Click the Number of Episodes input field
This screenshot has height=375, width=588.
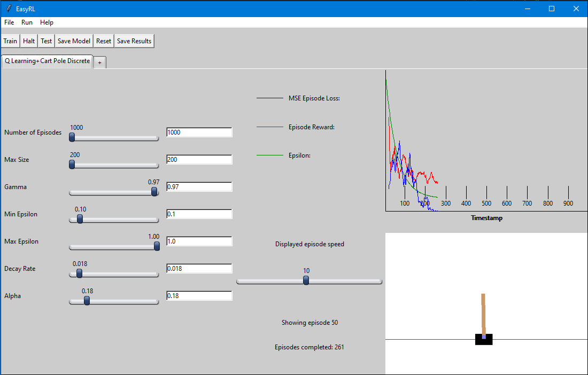pyautogui.click(x=199, y=132)
